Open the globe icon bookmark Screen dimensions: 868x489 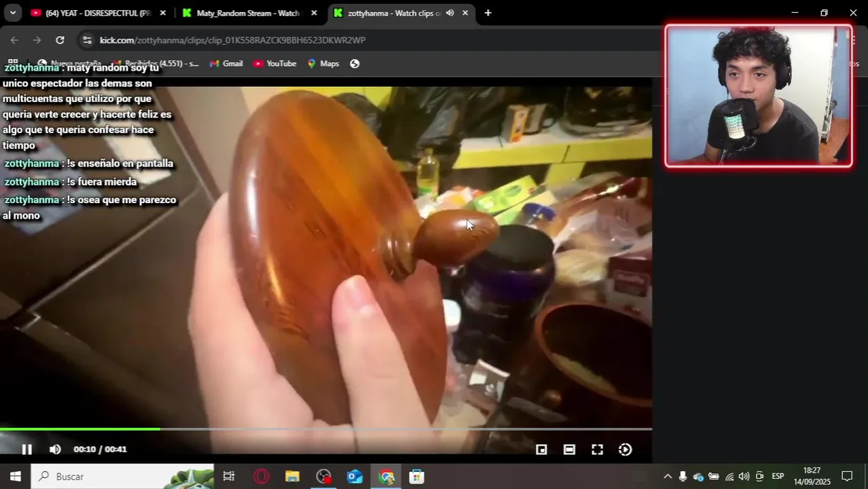point(355,63)
